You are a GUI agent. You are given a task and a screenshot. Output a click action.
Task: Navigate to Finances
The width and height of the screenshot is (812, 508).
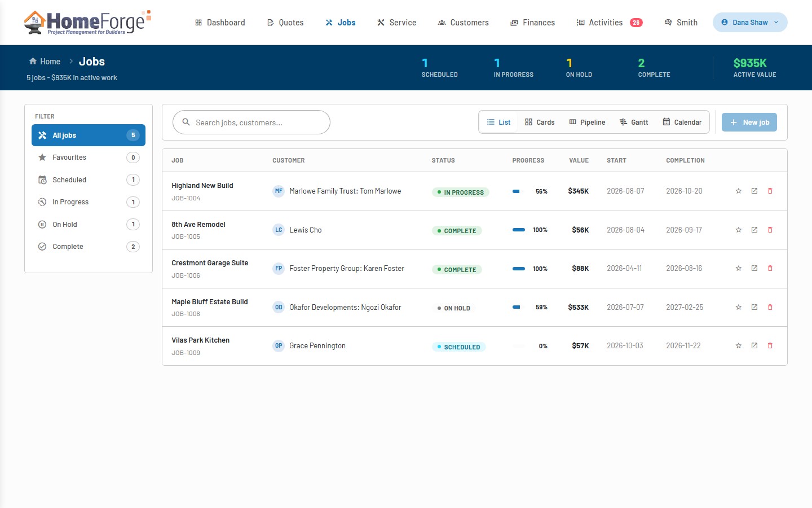pyautogui.click(x=533, y=23)
